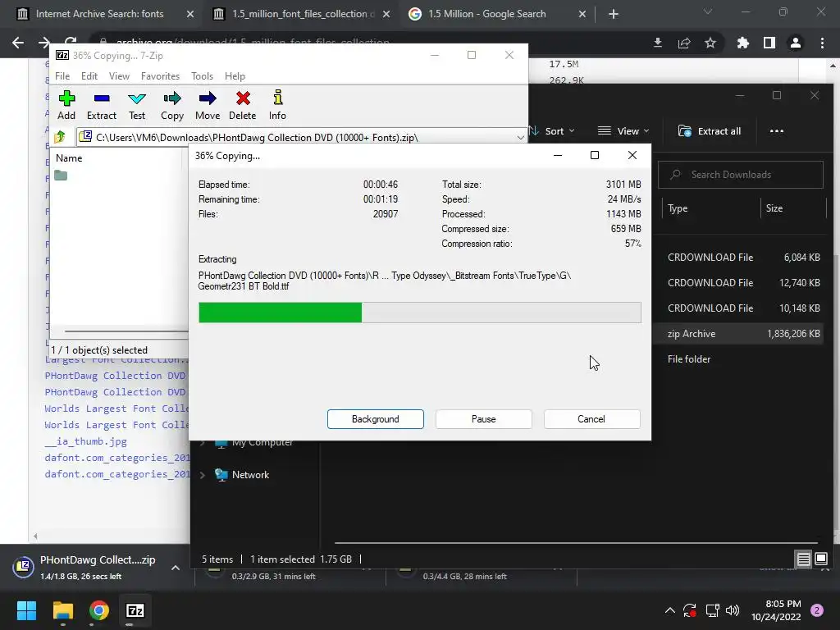This screenshot has height=630, width=840.
Task: Open Chrome three-dot menu
Action: click(822, 43)
